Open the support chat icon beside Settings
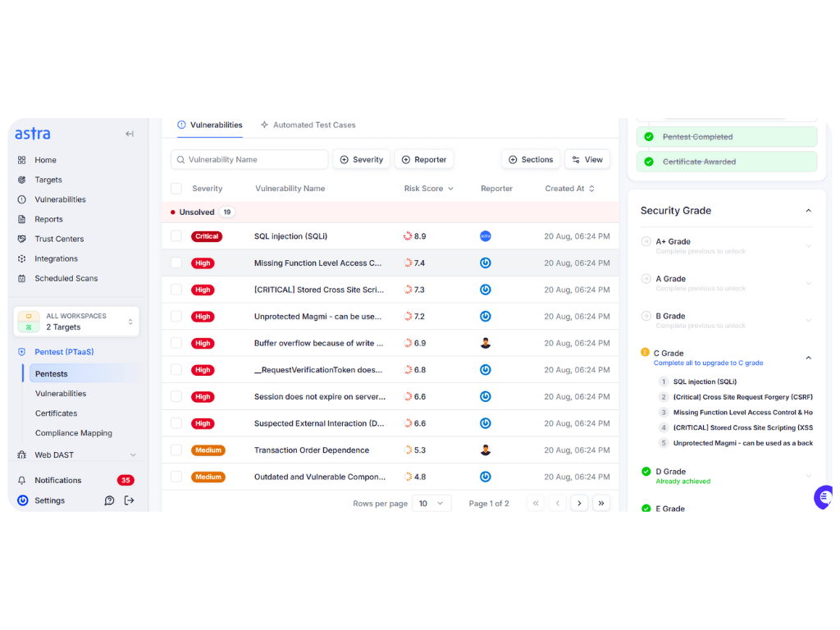The width and height of the screenshot is (840, 630). point(109,500)
